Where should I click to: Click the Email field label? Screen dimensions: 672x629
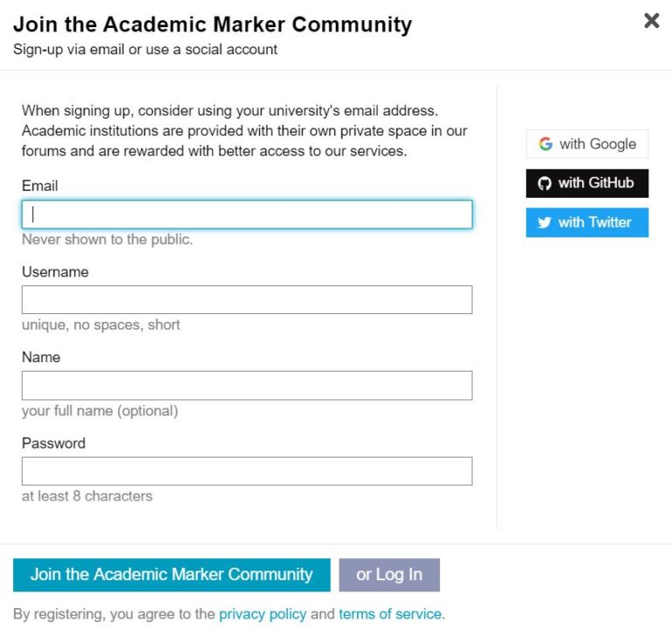pos(40,186)
